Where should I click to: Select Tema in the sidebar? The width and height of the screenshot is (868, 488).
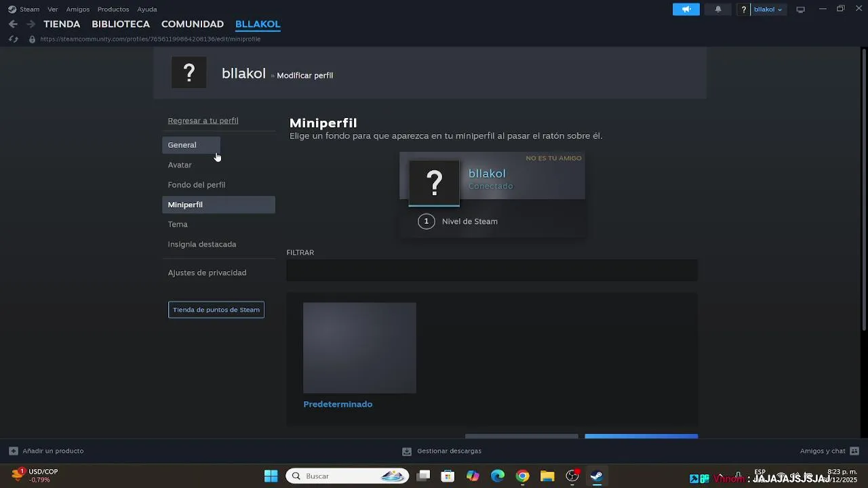pos(178,224)
